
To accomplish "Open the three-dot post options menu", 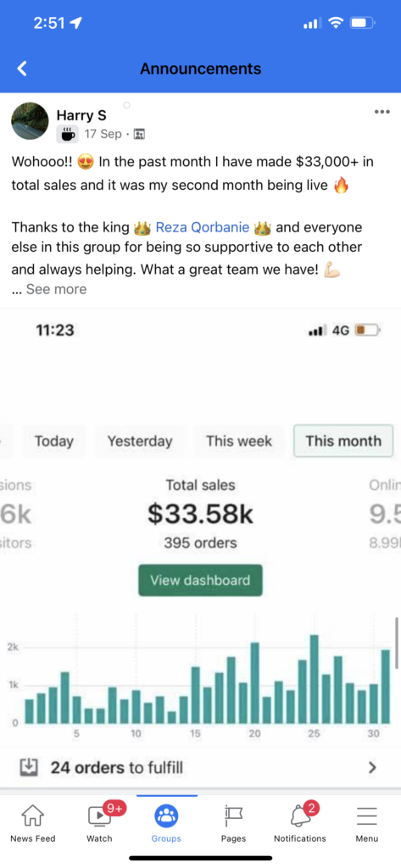I will click(382, 112).
